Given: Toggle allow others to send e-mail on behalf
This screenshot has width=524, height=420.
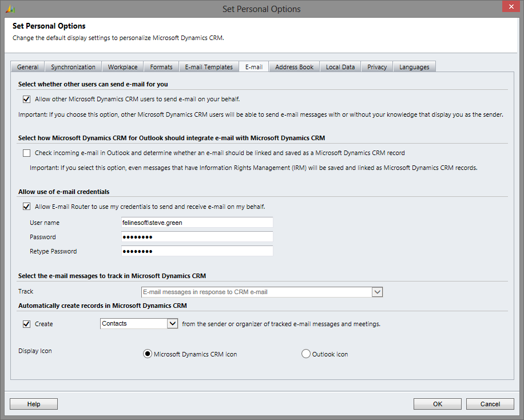Looking at the screenshot, I should (x=26, y=99).
